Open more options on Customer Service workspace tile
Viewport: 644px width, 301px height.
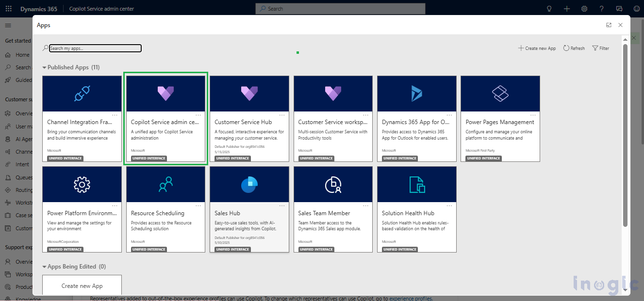click(x=365, y=115)
